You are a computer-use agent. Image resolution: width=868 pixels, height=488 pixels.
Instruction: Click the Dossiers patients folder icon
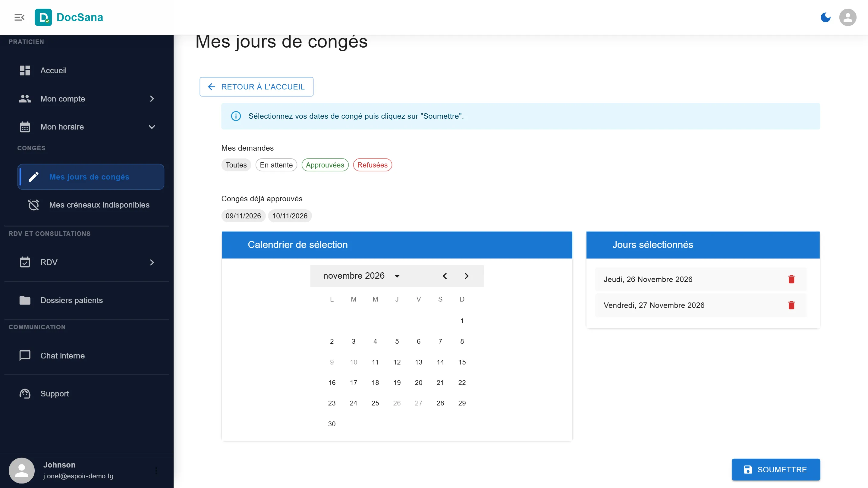[x=25, y=300]
